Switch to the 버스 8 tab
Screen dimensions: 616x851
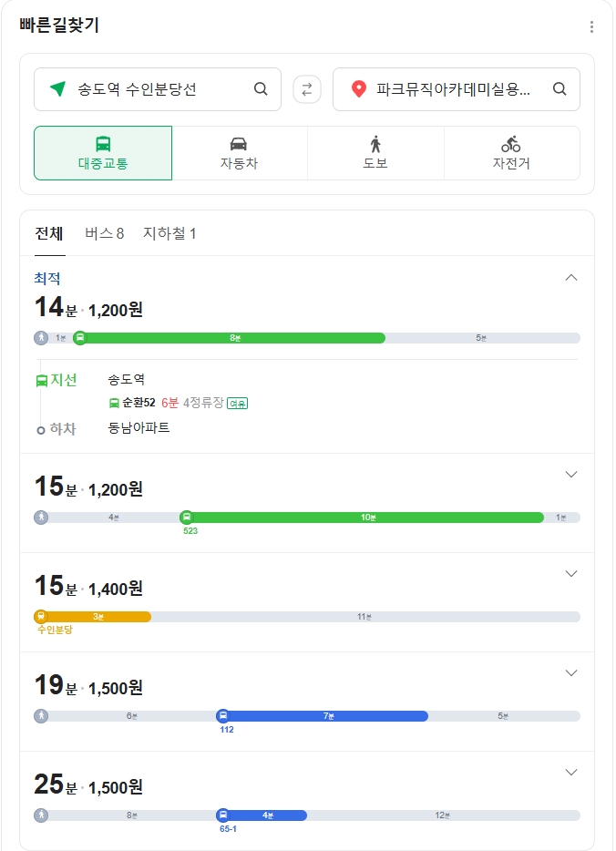[104, 234]
